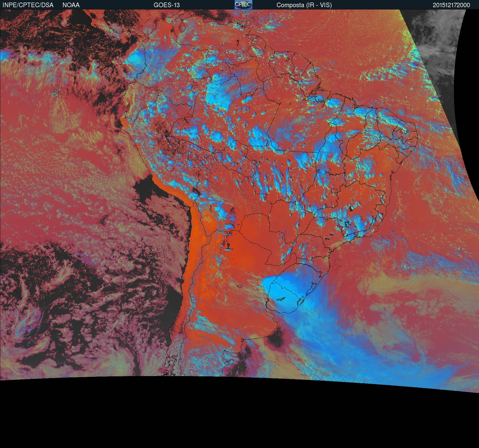Click the CPTEC logo in the header

pyautogui.click(x=243, y=5)
